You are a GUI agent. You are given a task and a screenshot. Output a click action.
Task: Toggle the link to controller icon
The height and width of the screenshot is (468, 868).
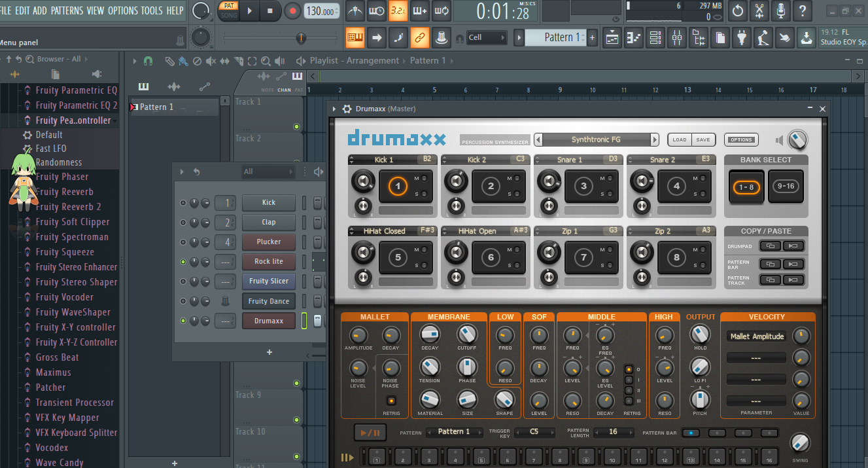419,37
